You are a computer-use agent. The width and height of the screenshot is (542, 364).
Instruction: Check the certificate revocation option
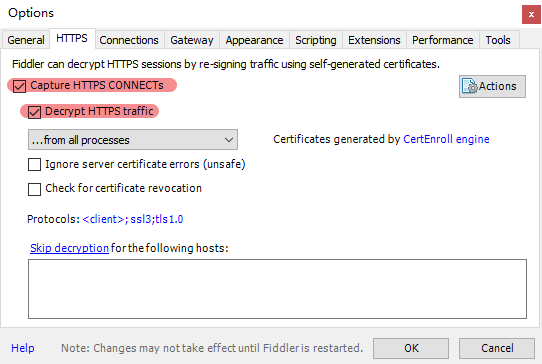pyautogui.click(x=34, y=189)
